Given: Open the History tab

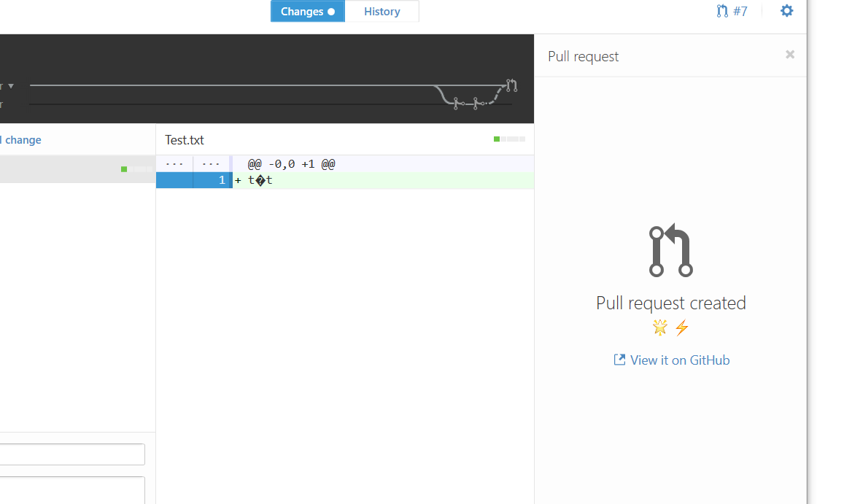Looking at the screenshot, I should 382,12.
